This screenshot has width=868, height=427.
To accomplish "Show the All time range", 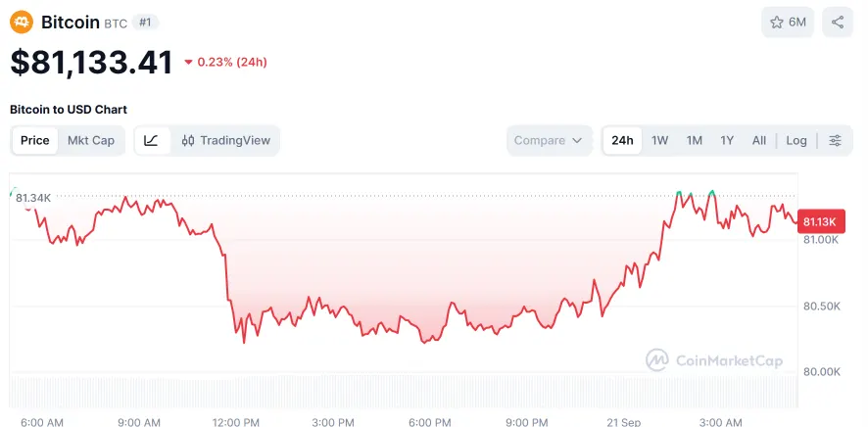I will click(x=759, y=140).
